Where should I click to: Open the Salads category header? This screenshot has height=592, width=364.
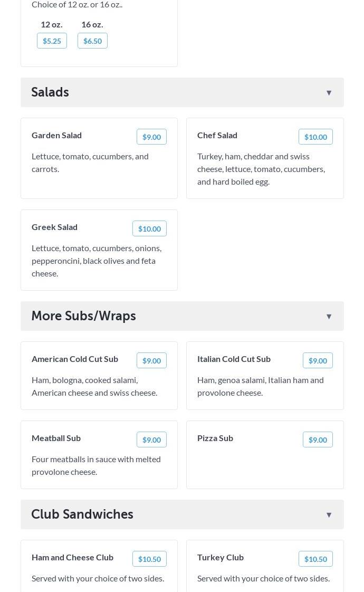coord(50,92)
